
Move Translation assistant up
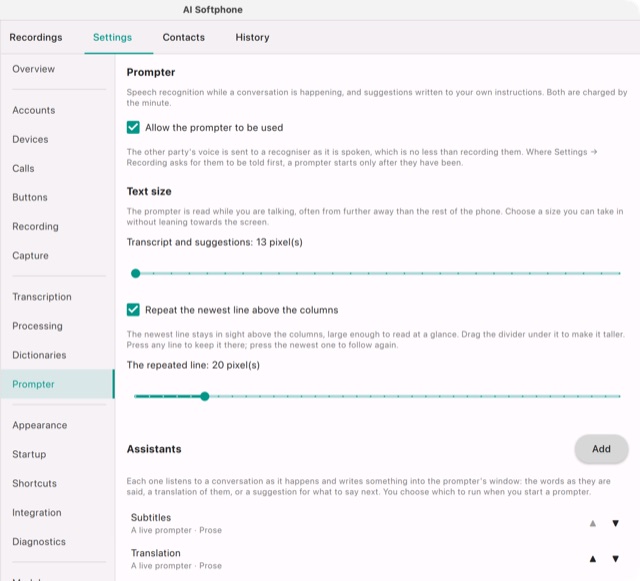point(593,559)
